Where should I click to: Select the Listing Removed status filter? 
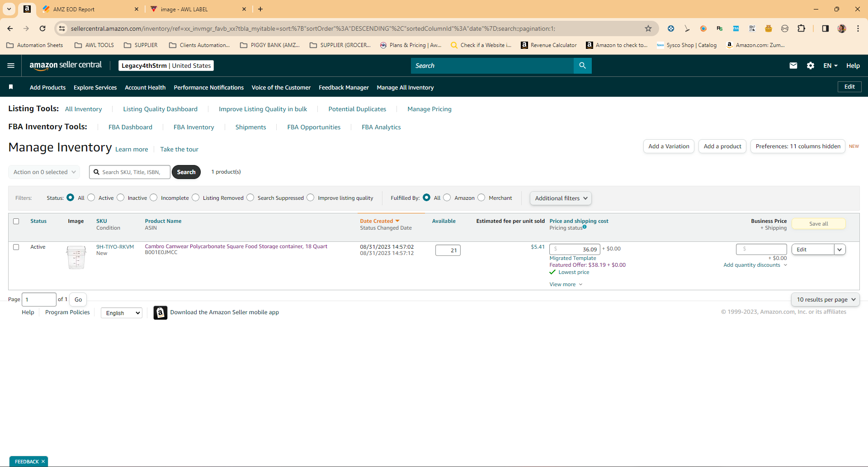click(x=196, y=198)
